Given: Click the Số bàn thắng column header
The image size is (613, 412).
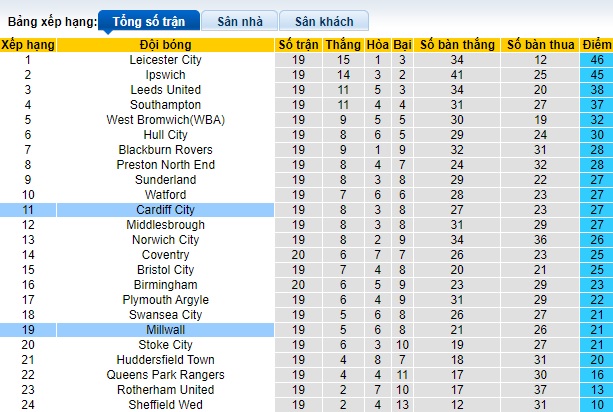Looking at the screenshot, I should point(457,45).
